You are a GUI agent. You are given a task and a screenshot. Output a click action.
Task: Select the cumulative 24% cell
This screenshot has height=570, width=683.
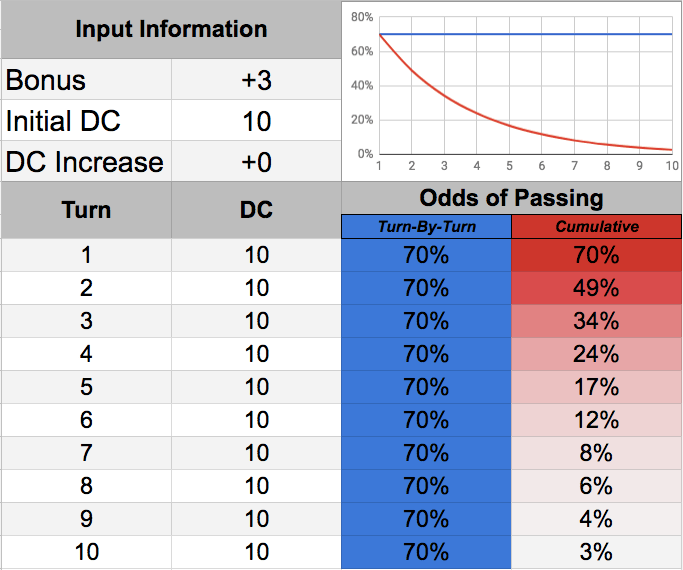click(597, 354)
